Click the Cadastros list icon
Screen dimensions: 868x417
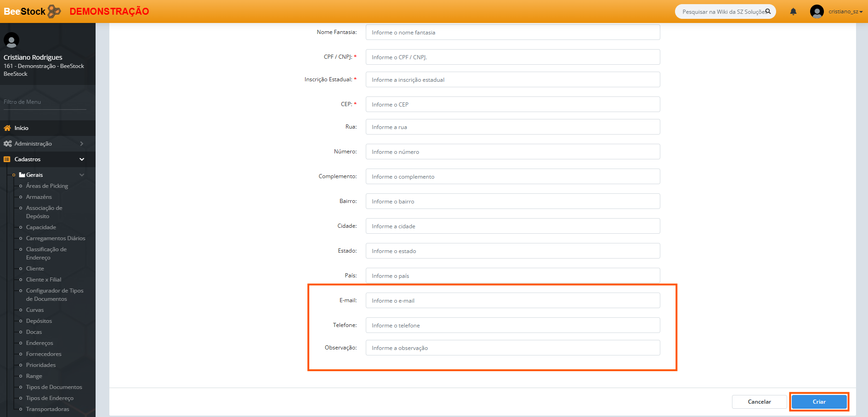click(x=7, y=159)
